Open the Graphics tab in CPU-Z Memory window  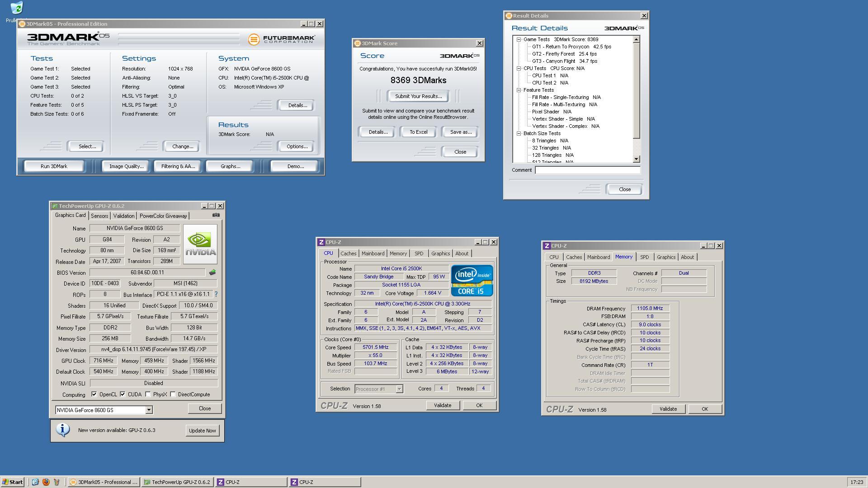pos(666,257)
